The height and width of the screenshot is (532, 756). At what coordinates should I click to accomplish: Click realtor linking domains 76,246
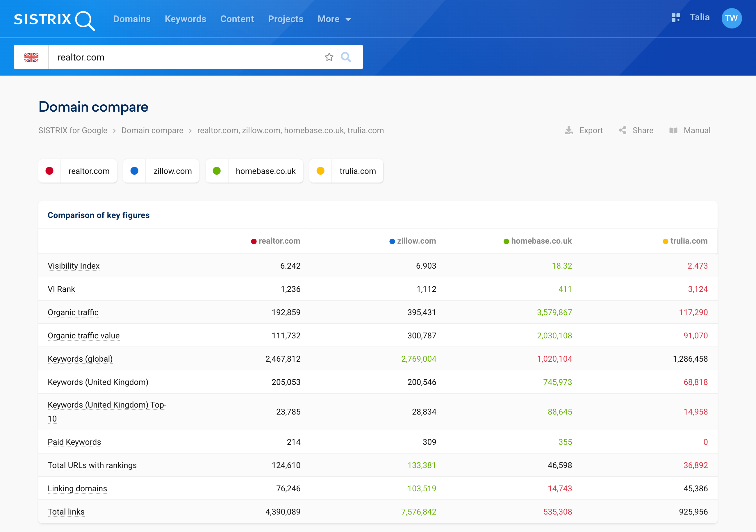(288, 489)
